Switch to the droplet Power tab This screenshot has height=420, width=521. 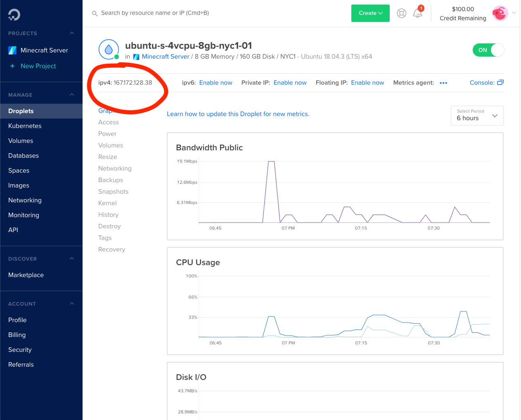click(x=107, y=134)
